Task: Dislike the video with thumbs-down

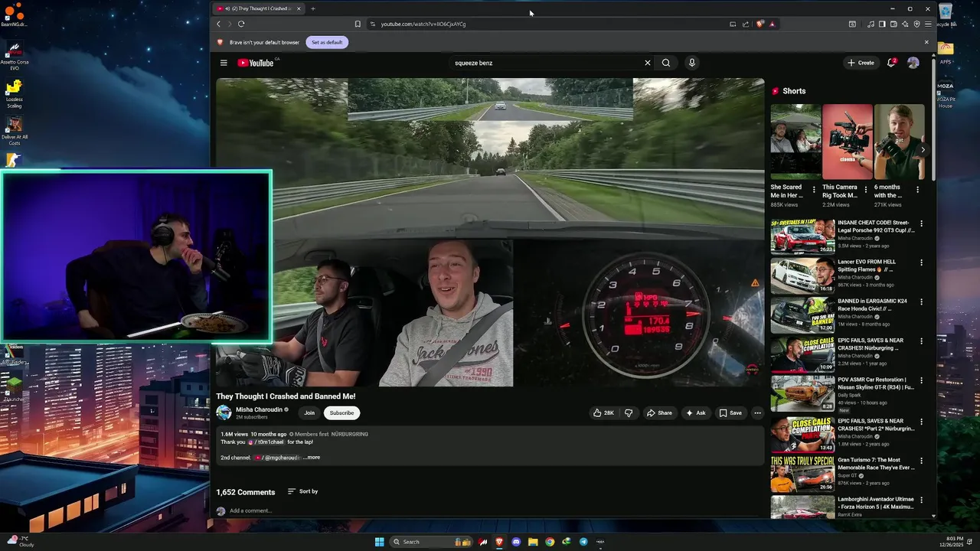Action: click(x=629, y=412)
